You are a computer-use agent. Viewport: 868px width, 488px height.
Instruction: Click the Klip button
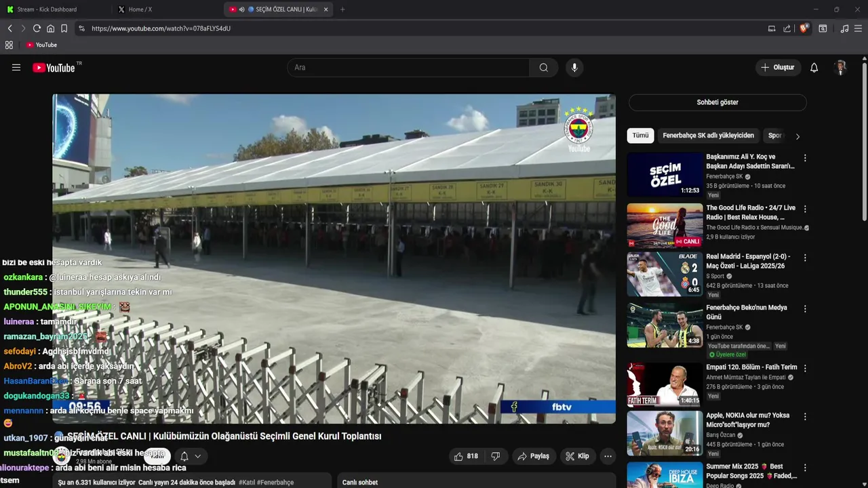click(x=577, y=456)
